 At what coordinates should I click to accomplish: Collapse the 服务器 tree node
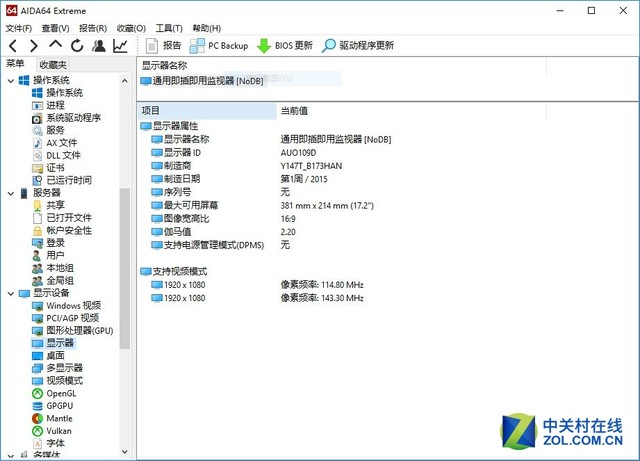(11, 193)
